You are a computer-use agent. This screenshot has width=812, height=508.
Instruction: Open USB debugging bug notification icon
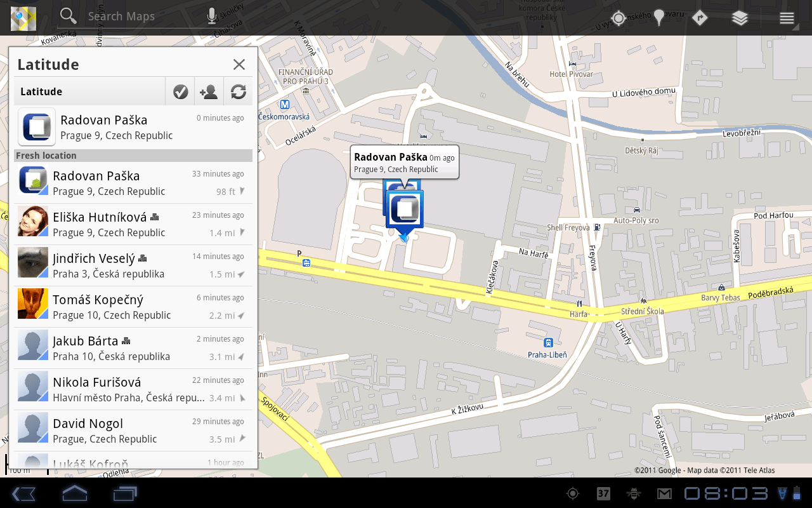pyautogui.click(x=633, y=493)
